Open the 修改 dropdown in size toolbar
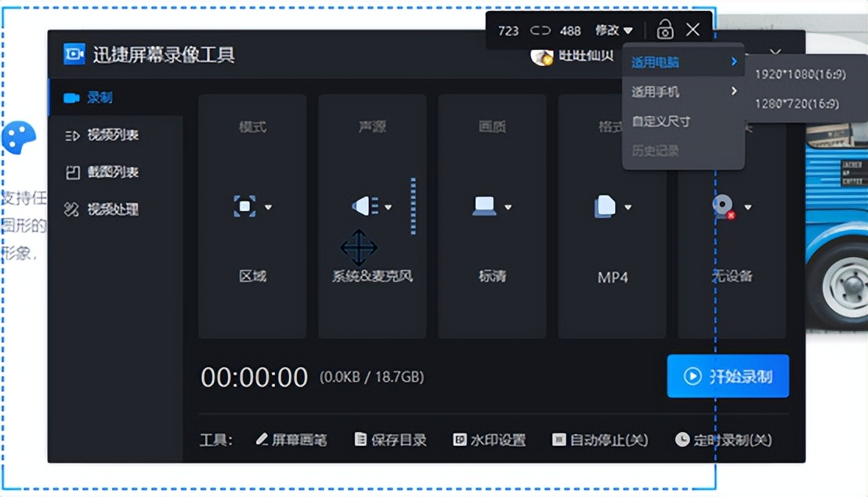The height and width of the screenshot is (497, 868). coord(613,30)
